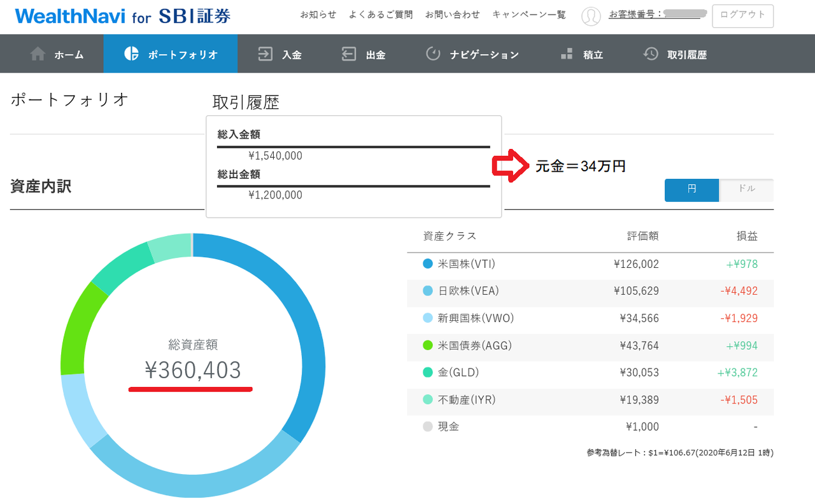
Task: Click the VWO loss -¥1,929
Action: (x=739, y=318)
